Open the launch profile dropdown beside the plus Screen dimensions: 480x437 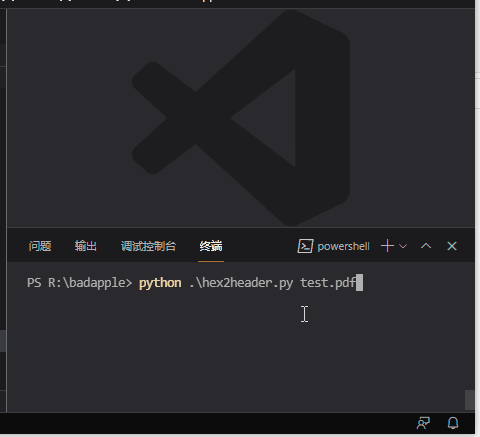(x=403, y=246)
